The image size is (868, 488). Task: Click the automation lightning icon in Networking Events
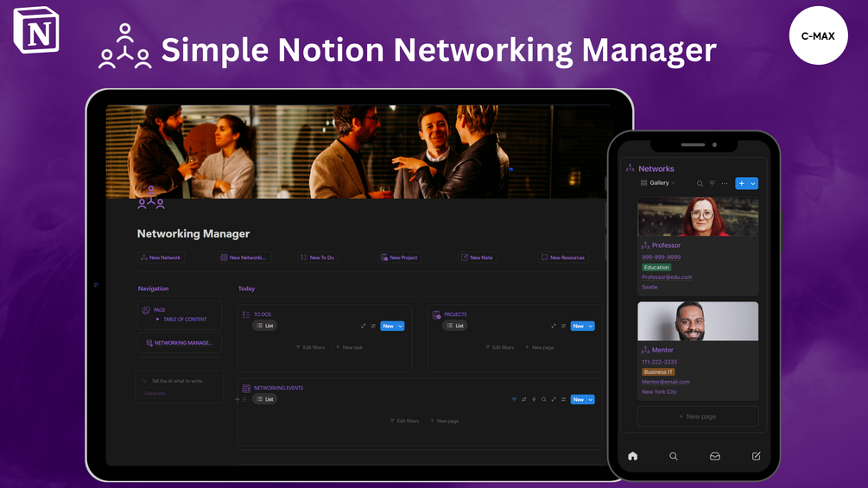[534, 400]
